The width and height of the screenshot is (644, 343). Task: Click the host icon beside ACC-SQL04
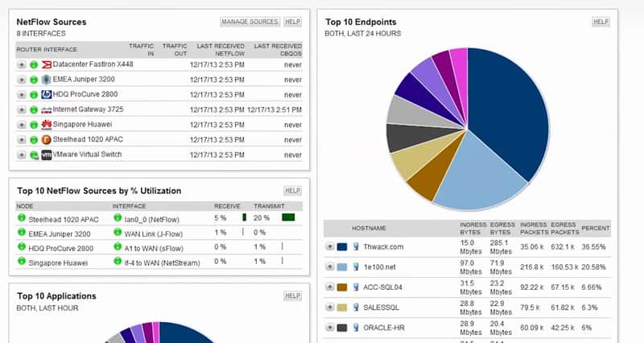coord(356,287)
